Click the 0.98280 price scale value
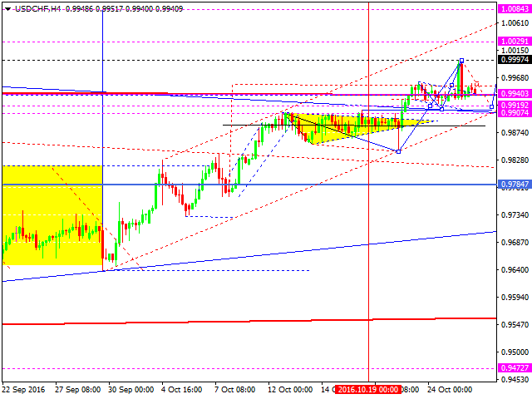The height and width of the screenshot is (399, 532). coord(515,160)
